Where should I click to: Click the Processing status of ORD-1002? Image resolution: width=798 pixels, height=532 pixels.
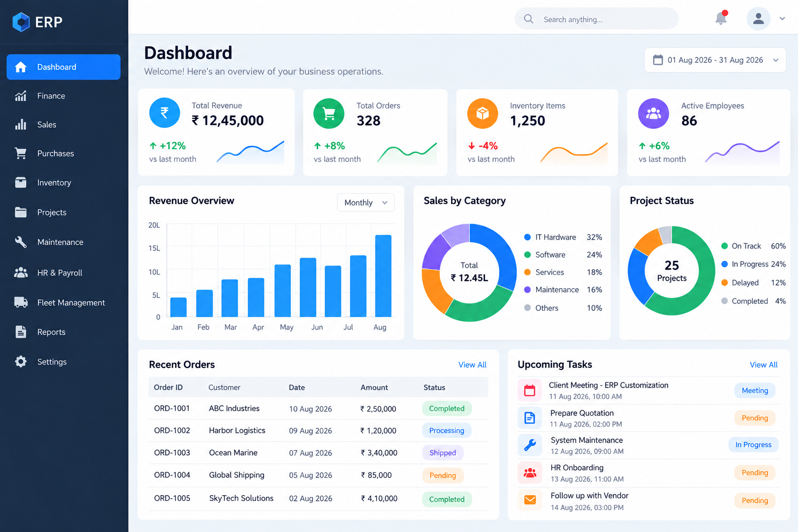pyautogui.click(x=446, y=431)
